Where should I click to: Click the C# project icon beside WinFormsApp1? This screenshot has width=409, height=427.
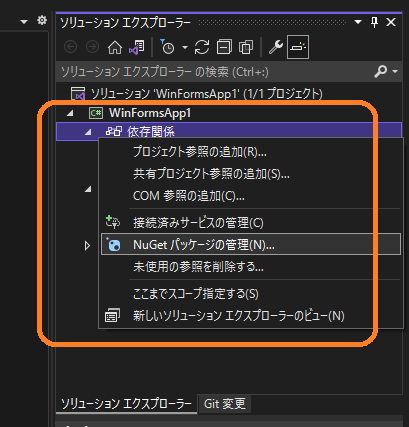tap(96, 113)
